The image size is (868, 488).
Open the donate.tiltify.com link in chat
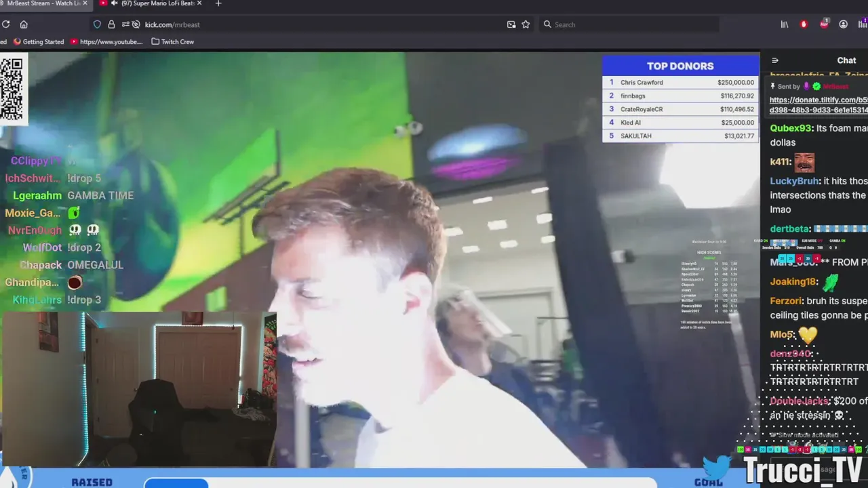click(818, 104)
